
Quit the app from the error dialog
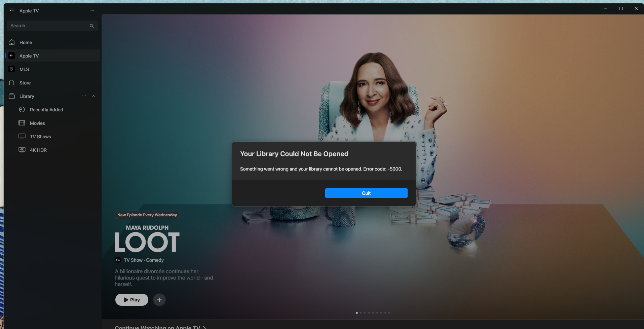coord(366,193)
